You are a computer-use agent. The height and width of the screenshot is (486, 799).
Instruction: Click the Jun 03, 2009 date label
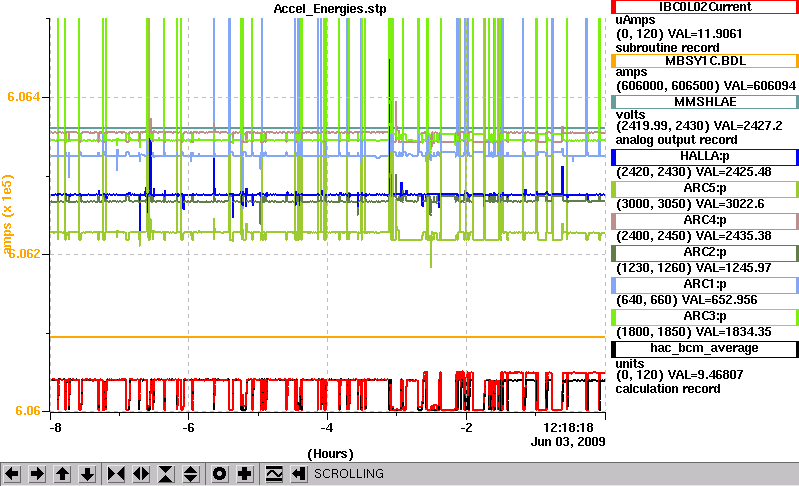(x=568, y=441)
